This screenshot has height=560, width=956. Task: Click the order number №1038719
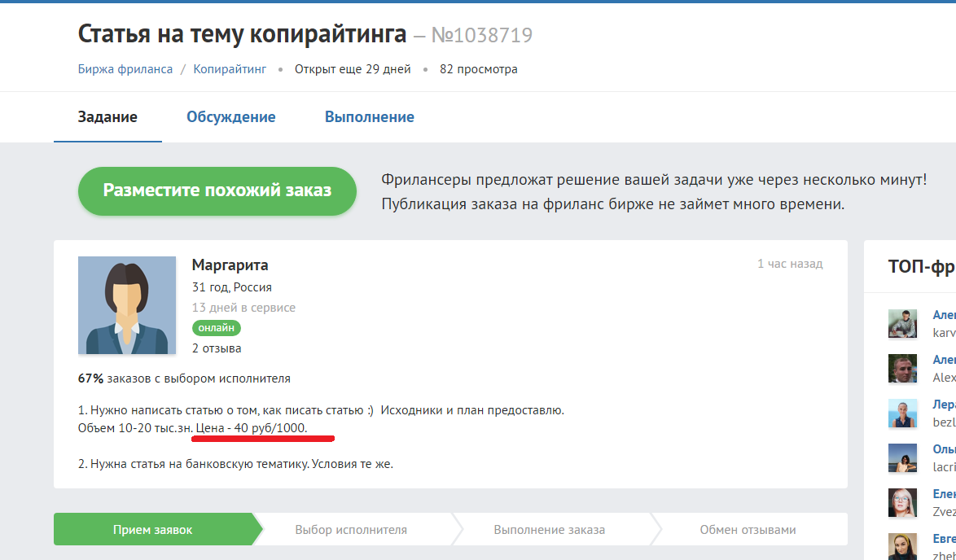481,35
